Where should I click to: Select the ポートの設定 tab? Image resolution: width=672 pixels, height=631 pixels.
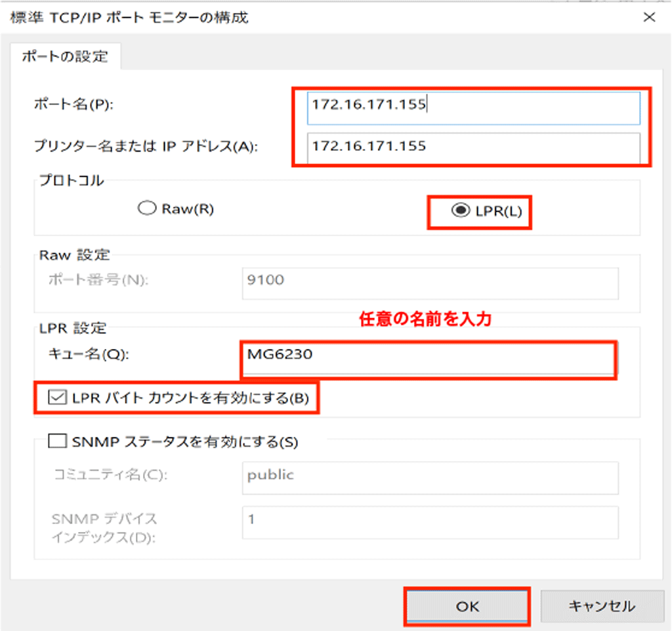(x=64, y=56)
